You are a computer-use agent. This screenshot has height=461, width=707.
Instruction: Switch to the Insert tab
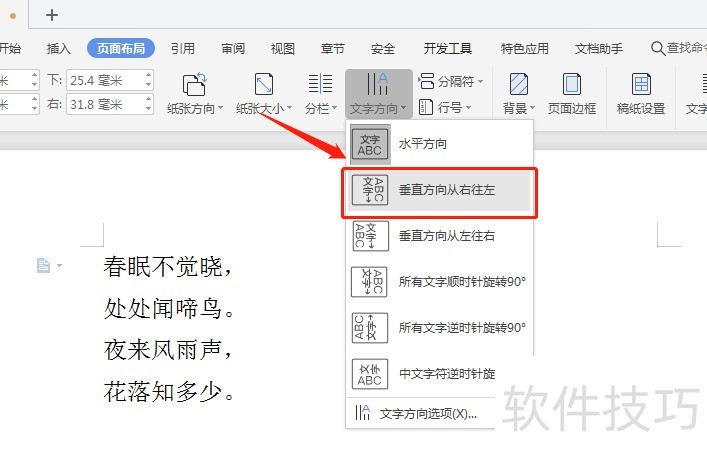(59, 48)
